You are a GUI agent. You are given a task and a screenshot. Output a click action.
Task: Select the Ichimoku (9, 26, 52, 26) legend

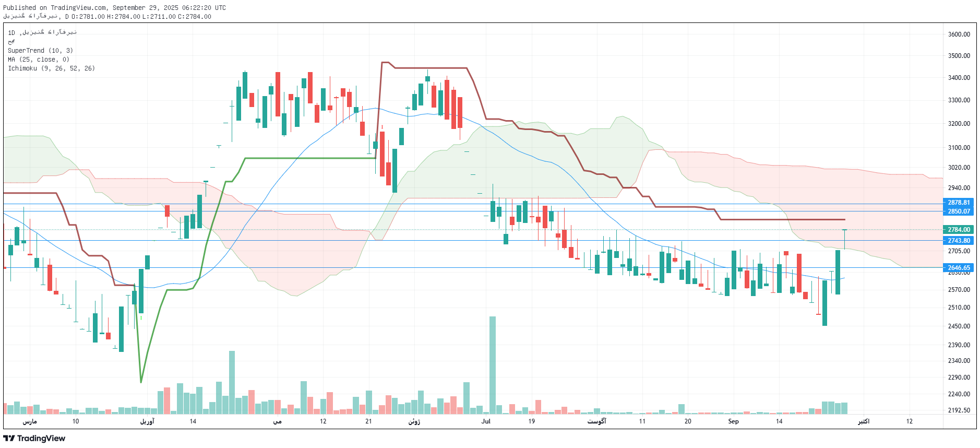pyautogui.click(x=51, y=68)
